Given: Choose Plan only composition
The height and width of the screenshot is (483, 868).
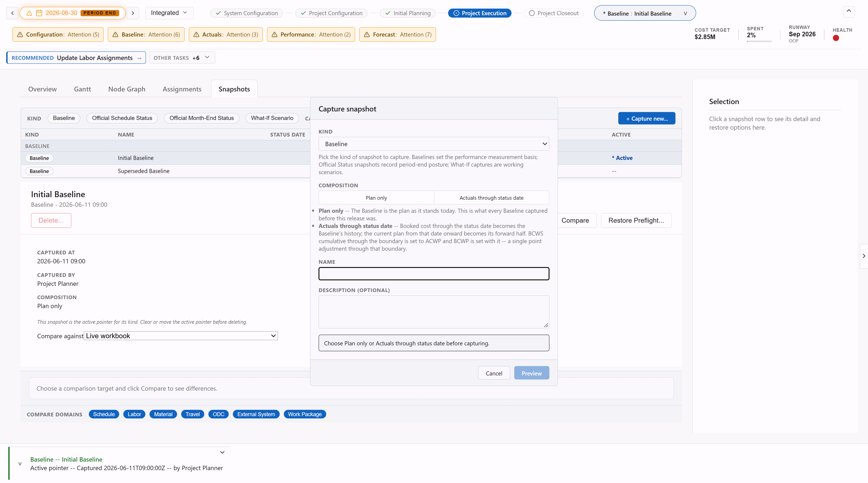Looking at the screenshot, I should coord(376,198).
